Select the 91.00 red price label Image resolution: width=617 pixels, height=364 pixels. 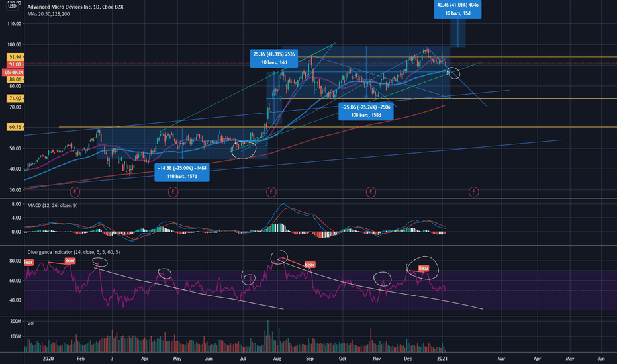coord(15,64)
